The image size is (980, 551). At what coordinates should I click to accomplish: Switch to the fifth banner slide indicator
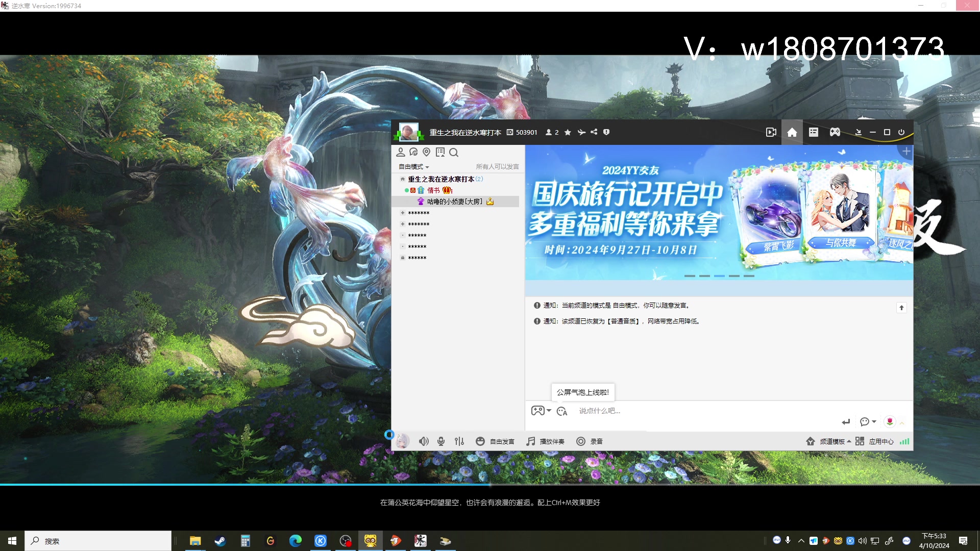[749, 276]
